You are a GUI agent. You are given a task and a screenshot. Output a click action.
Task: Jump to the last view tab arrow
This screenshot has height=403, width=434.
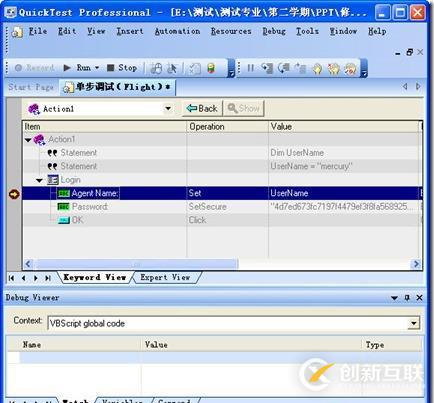click(x=48, y=278)
